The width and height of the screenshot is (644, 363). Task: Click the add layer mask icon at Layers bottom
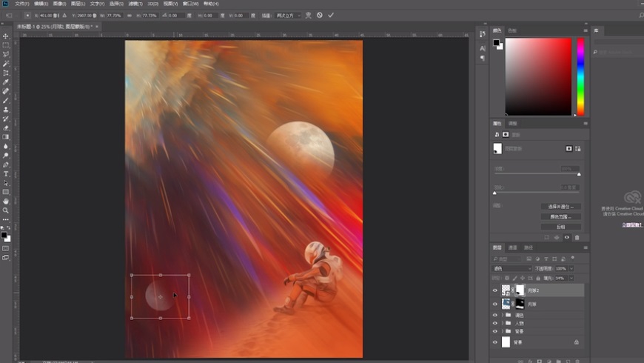(x=540, y=361)
